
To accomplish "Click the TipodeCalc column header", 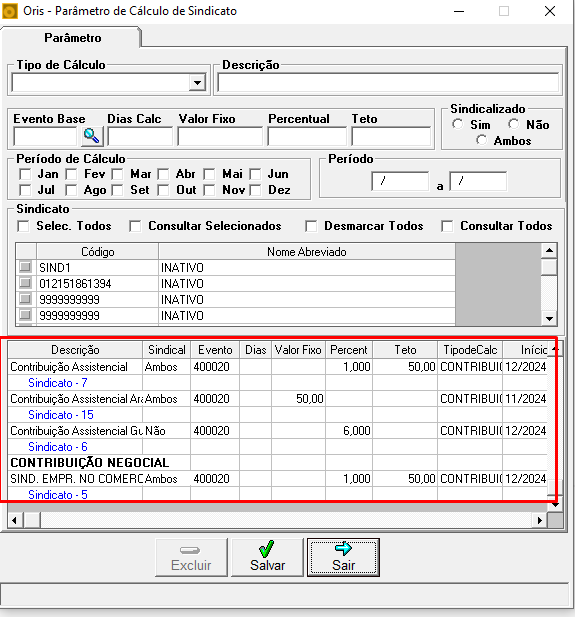I will (470, 350).
